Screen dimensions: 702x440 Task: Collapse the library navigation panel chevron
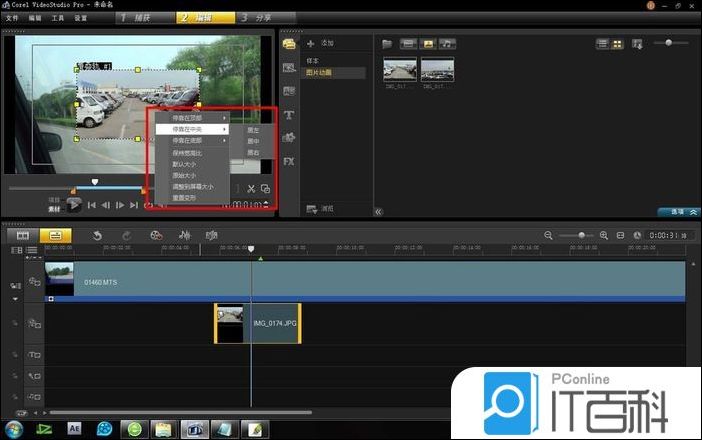click(379, 212)
